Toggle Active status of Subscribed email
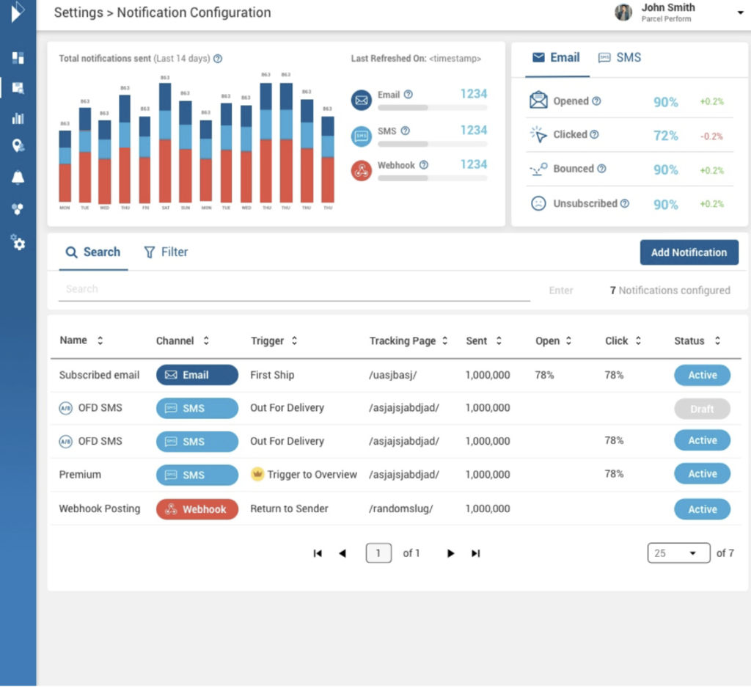Viewport: 751px width, 700px height. tap(702, 375)
